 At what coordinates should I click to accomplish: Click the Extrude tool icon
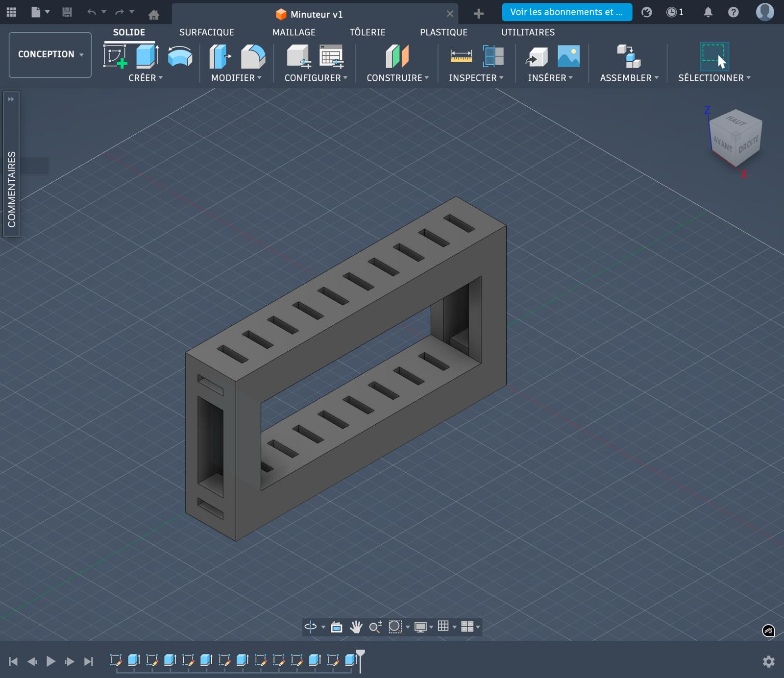point(147,56)
